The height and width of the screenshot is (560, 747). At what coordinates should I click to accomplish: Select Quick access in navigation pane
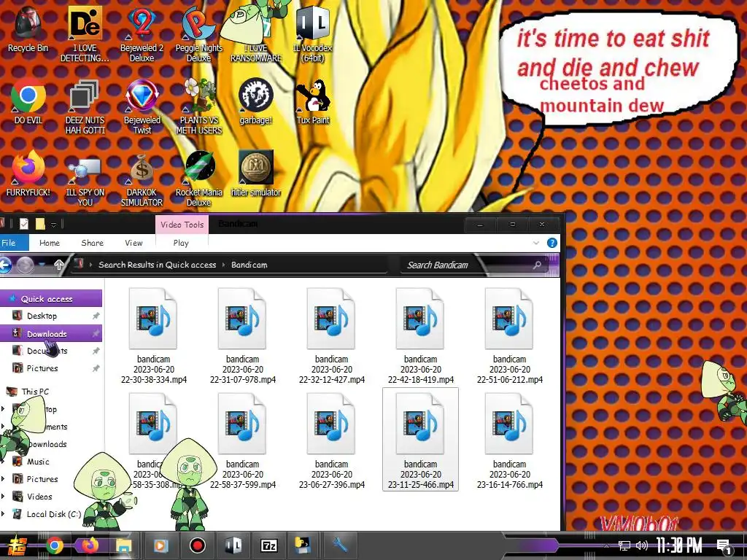(51, 299)
